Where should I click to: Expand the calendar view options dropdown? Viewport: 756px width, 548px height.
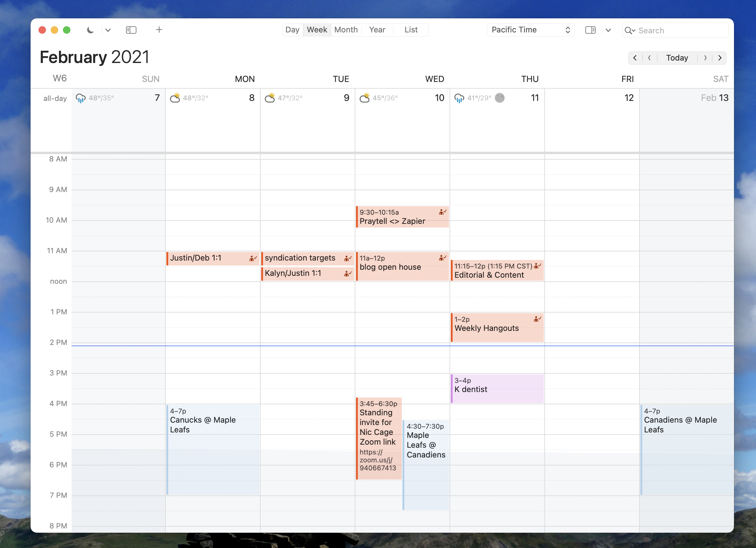(608, 29)
